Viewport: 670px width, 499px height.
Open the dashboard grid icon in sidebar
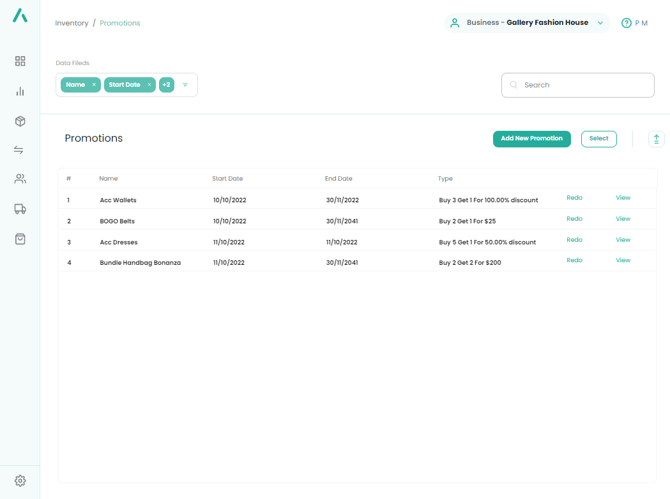pos(20,62)
